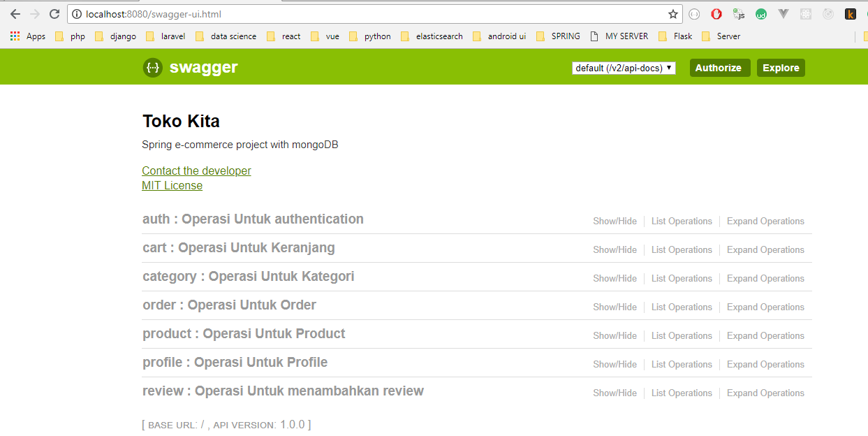Click the AdBlock extension icon
The image size is (868, 436).
coord(716,13)
